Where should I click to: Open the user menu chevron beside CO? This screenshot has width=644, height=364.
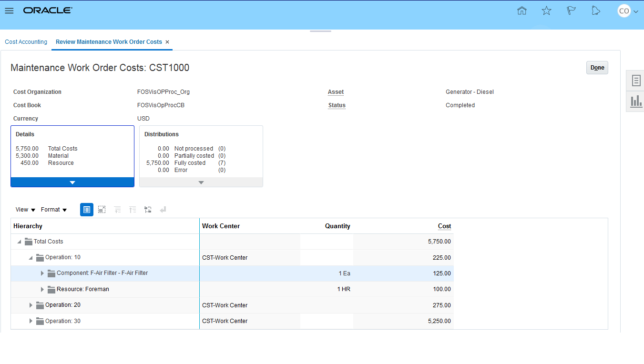636,11
